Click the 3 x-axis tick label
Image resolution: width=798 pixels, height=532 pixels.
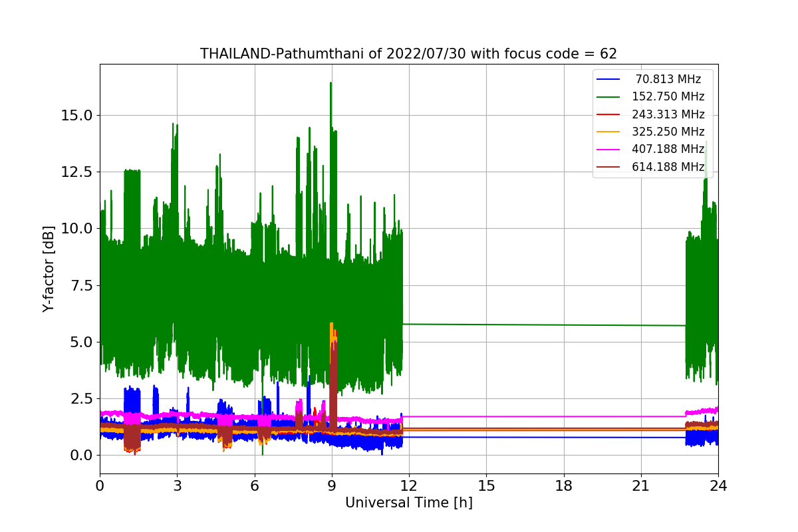click(x=177, y=486)
